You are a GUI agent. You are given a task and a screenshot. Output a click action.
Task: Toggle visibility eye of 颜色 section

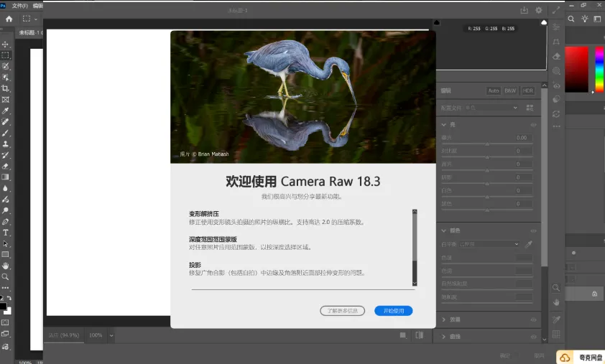533,230
